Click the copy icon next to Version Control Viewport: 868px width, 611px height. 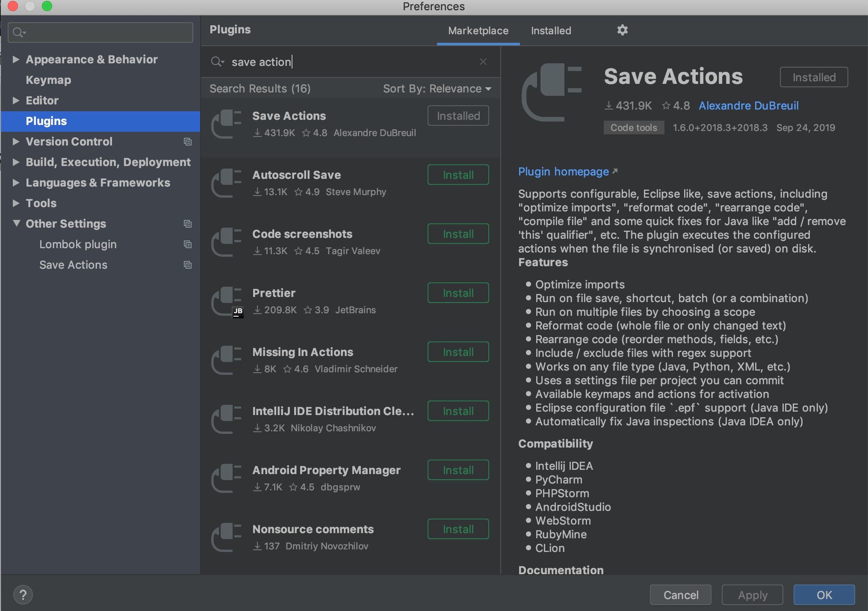pos(188,142)
